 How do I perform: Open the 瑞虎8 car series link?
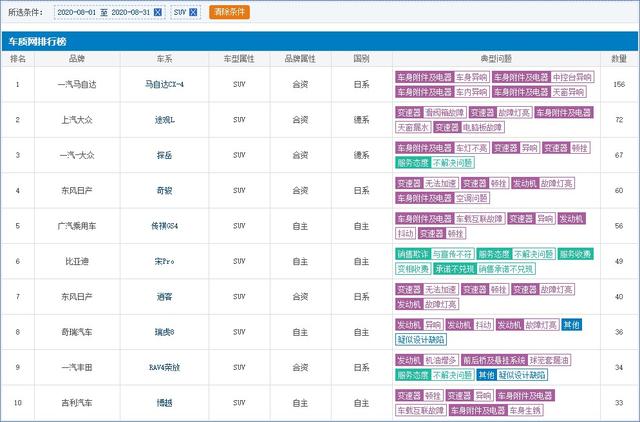coord(164,332)
